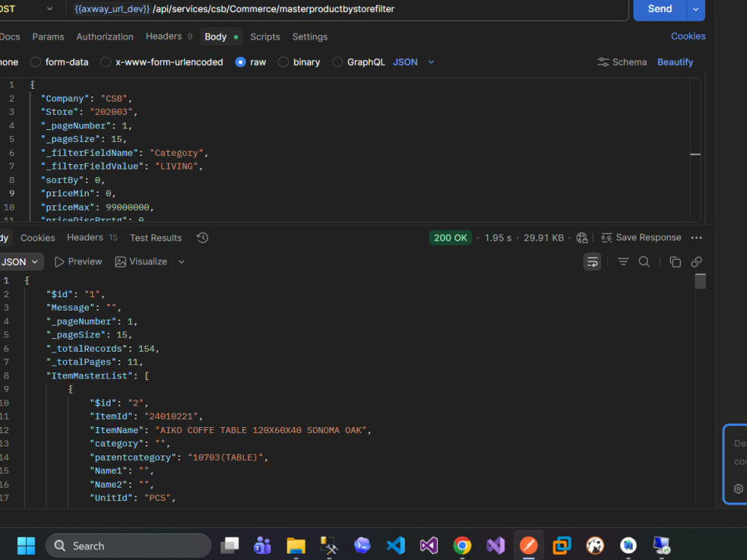Open first Visual Studio taskbar icon
The height and width of the screenshot is (560, 747).
(429, 545)
